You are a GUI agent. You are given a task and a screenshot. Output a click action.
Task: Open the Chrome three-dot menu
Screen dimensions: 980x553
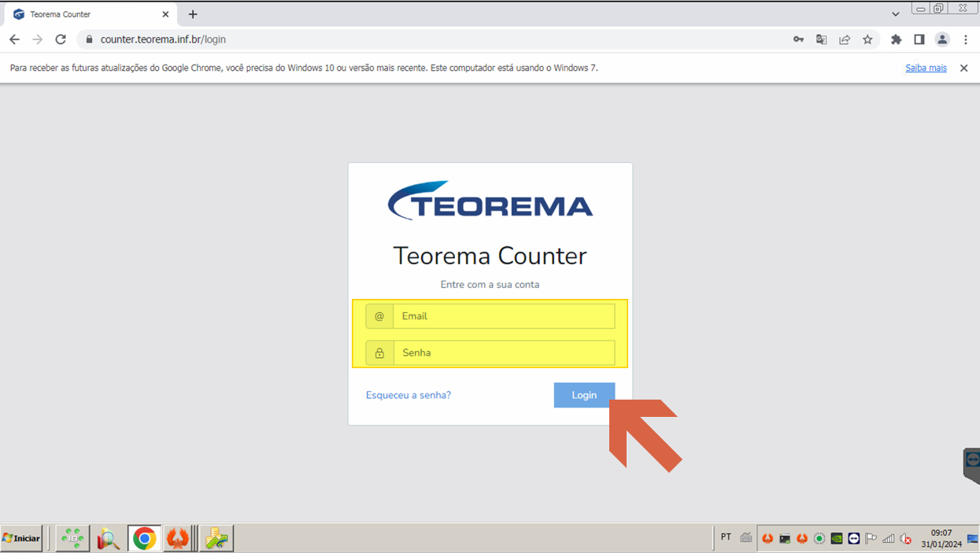[966, 39]
